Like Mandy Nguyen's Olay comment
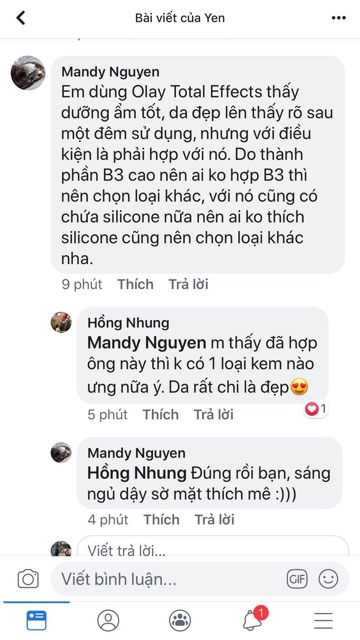Screen dimensions: 360x640 [x=136, y=284]
